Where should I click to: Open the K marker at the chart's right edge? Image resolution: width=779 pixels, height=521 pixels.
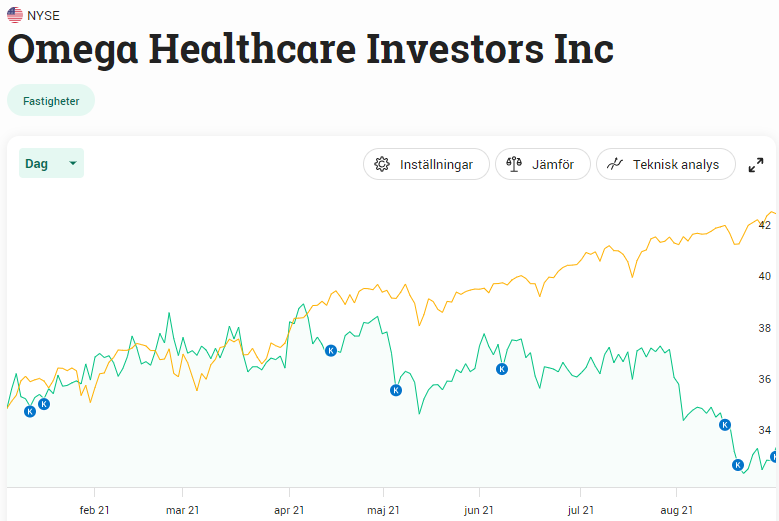pos(774,457)
